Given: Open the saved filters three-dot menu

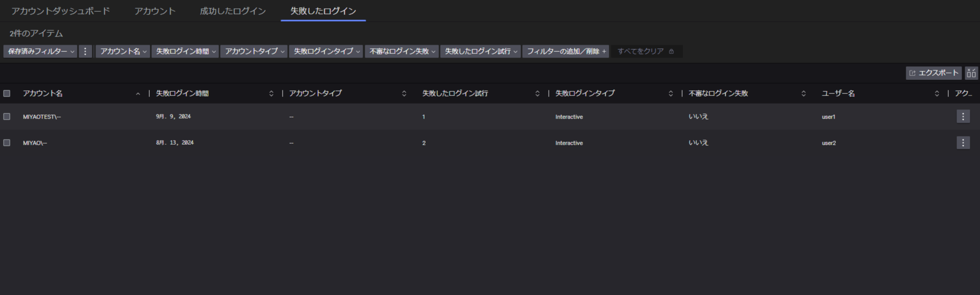Looking at the screenshot, I should point(85,51).
